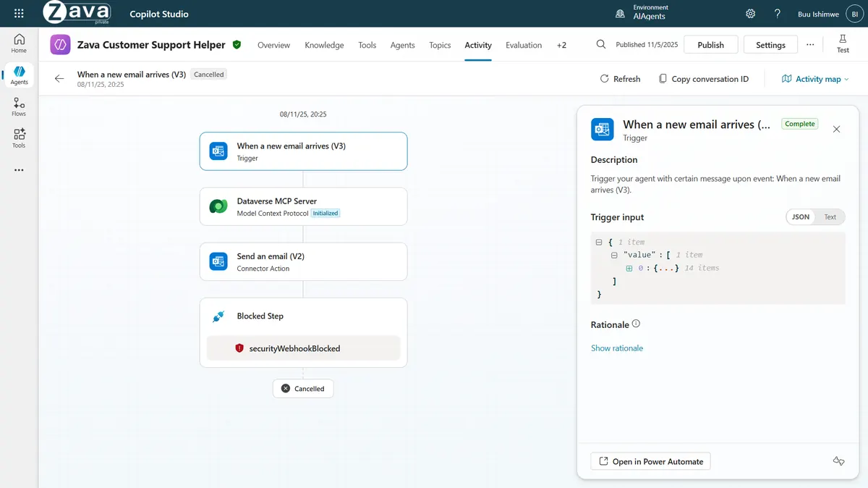Click the Zava logo in header
Screen dimensions: 868x488
pos(77,13)
